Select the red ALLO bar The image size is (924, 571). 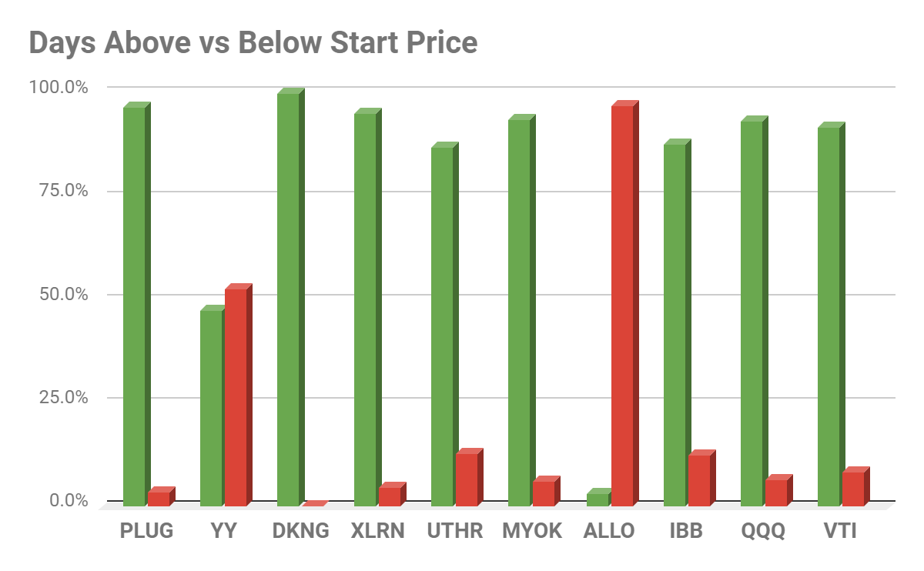pos(624,303)
